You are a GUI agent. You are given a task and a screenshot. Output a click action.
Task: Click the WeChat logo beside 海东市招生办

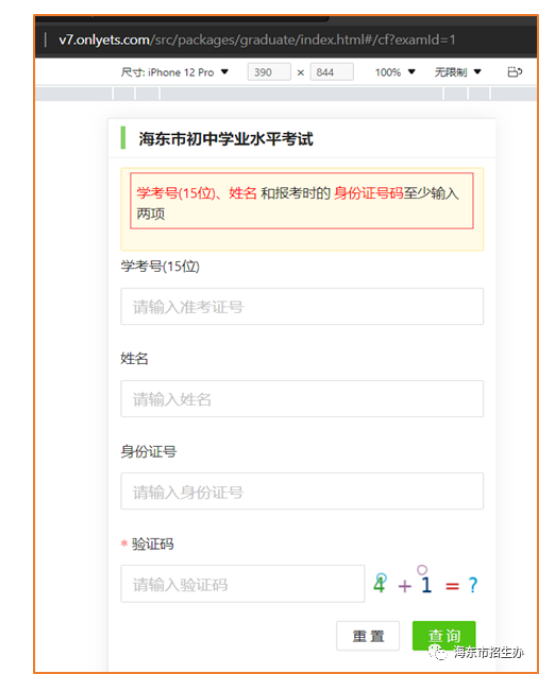438,651
